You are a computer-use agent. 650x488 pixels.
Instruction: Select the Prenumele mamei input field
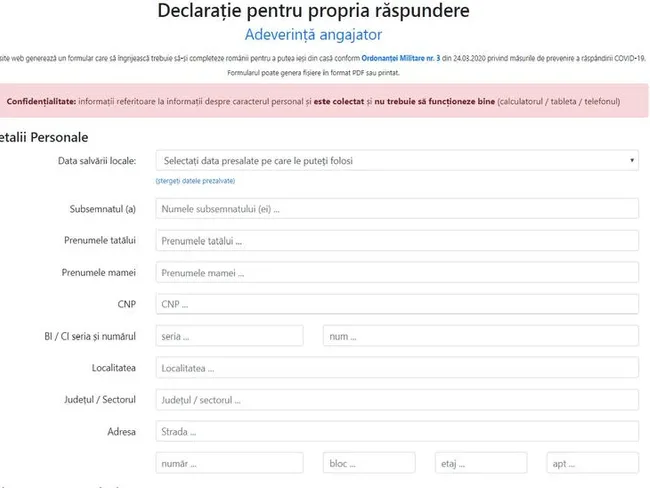[397, 272]
